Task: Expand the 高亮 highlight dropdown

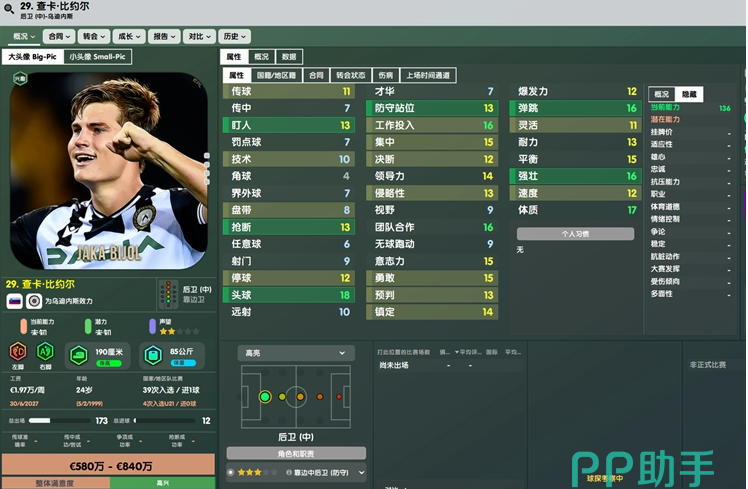Action: pyautogui.click(x=295, y=353)
